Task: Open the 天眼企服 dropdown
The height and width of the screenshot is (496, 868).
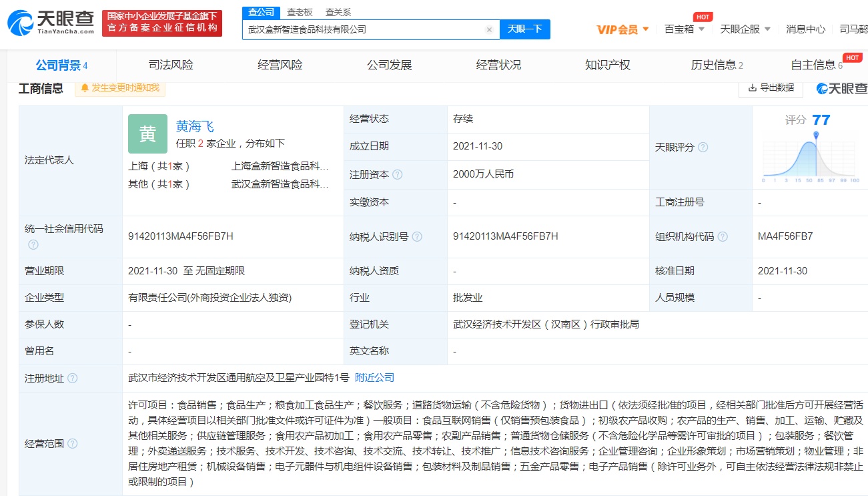Action: tap(745, 29)
